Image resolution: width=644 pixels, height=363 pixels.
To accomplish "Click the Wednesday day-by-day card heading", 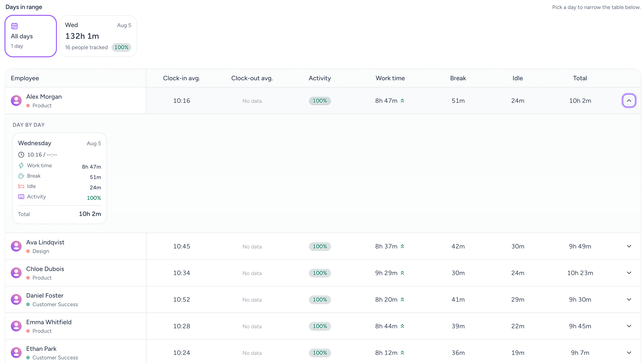I will tap(35, 143).
